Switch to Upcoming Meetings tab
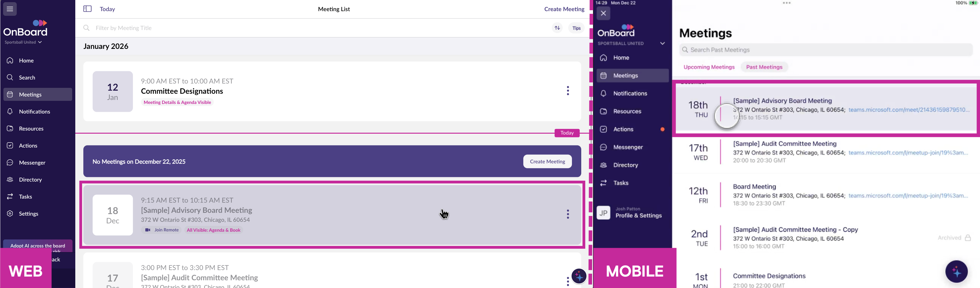The width and height of the screenshot is (980, 288). coord(709,67)
